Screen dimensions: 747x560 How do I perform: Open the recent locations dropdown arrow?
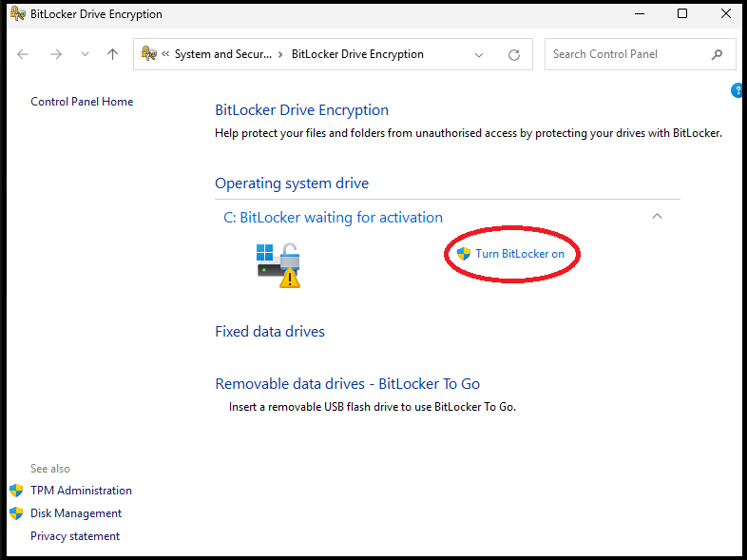click(x=85, y=55)
